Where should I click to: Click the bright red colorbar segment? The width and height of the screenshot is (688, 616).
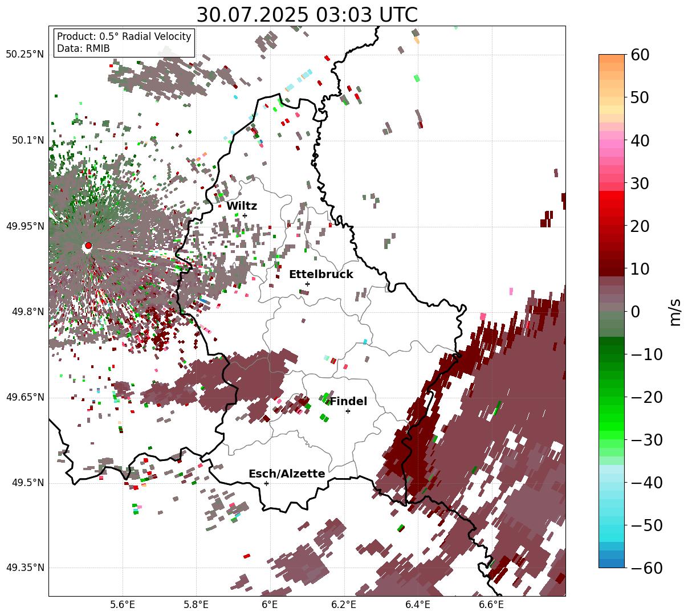click(x=611, y=195)
